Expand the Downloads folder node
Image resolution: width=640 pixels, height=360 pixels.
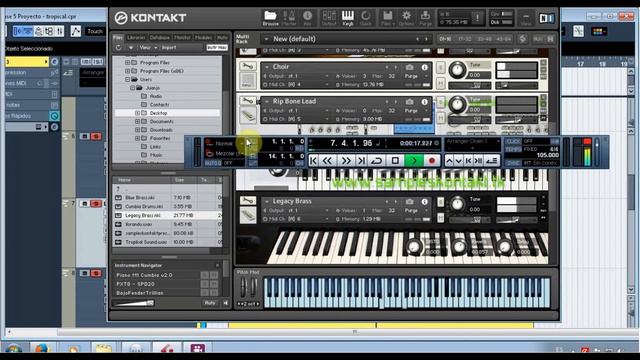[137, 130]
